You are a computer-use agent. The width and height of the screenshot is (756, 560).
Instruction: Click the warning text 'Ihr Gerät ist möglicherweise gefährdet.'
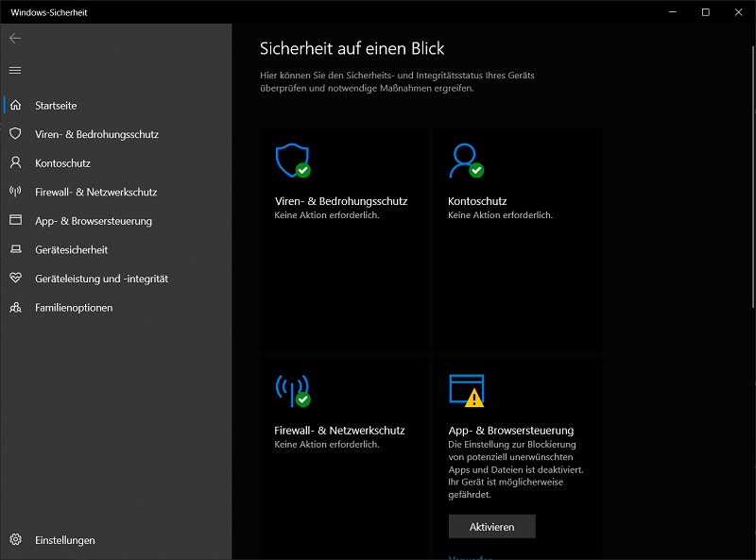click(x=506, y=488)
